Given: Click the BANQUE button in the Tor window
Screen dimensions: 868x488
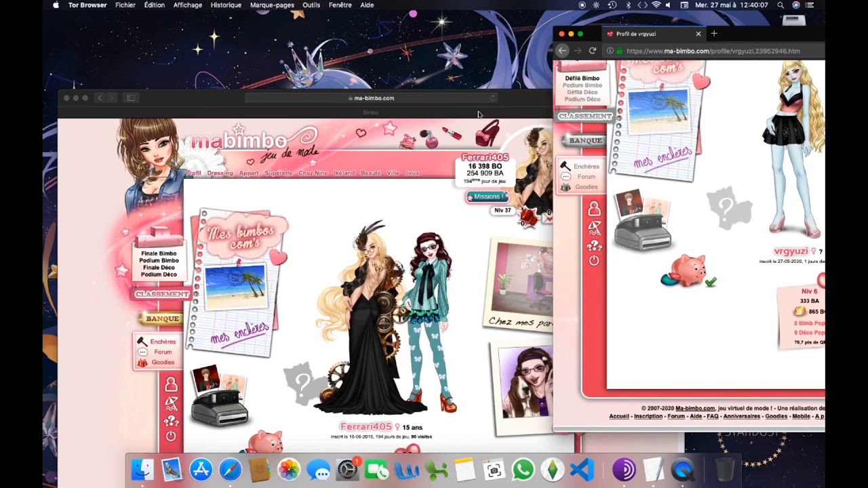Looking at the screenshot, I should (585, 140).
